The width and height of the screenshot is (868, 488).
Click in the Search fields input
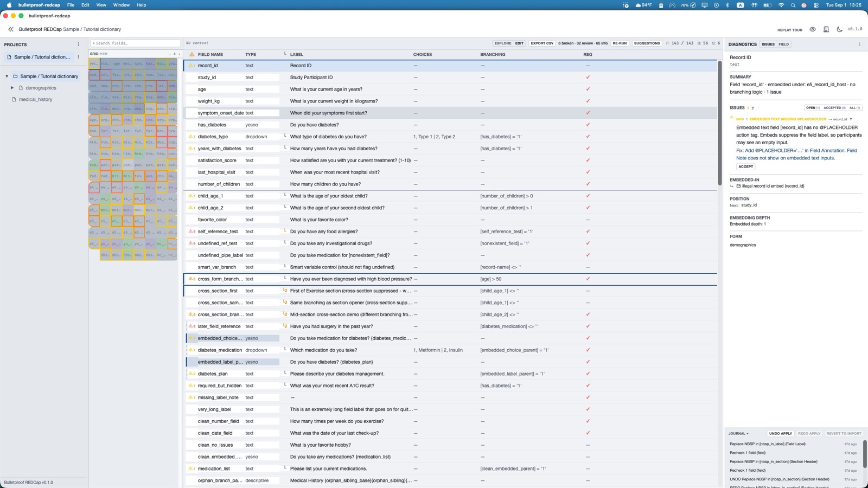tap(135, 43)
